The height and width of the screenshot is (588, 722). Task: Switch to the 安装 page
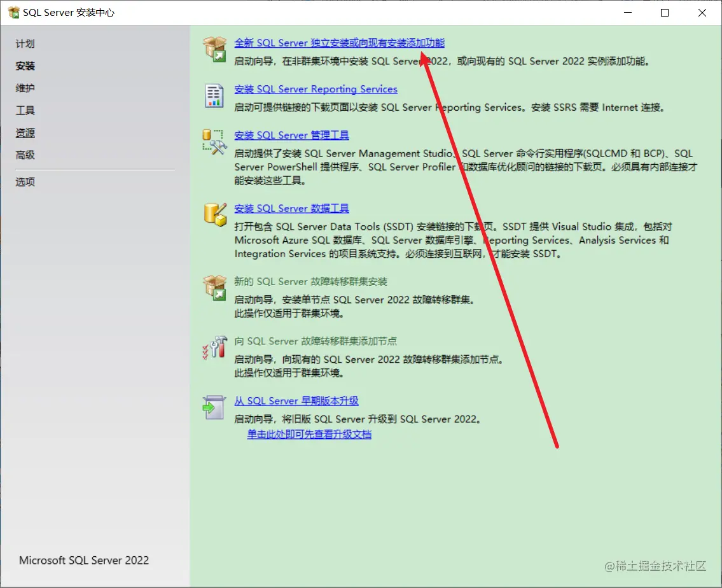[25, 66]
